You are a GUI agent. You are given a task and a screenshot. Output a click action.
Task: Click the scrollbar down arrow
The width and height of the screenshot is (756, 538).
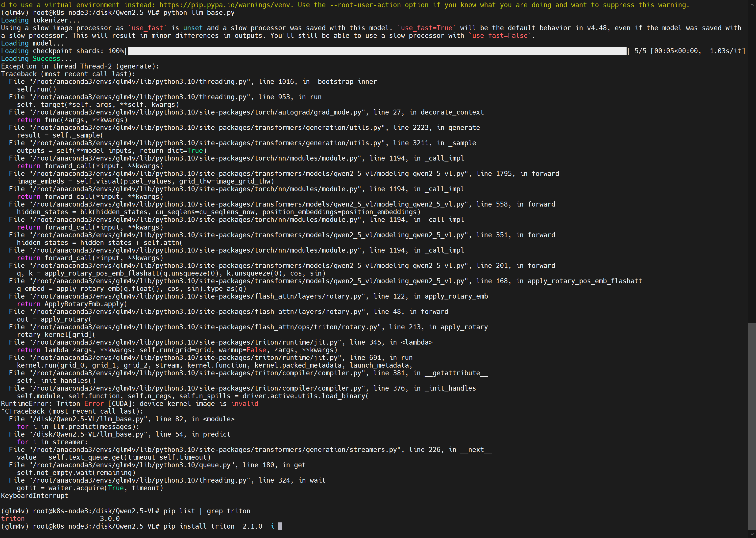[752, 534]
